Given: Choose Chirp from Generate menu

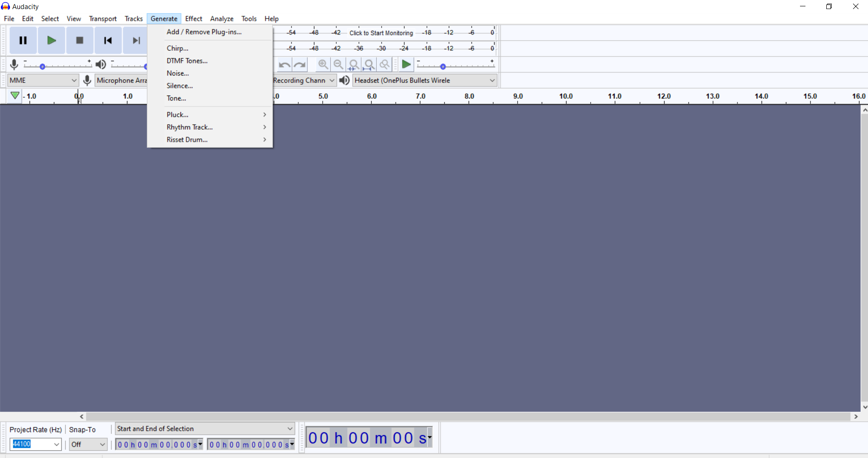Looking at the screenshot, I should pos(210,48).
